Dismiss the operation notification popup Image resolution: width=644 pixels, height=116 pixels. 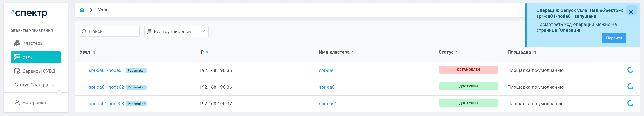[x=631, y=12]
